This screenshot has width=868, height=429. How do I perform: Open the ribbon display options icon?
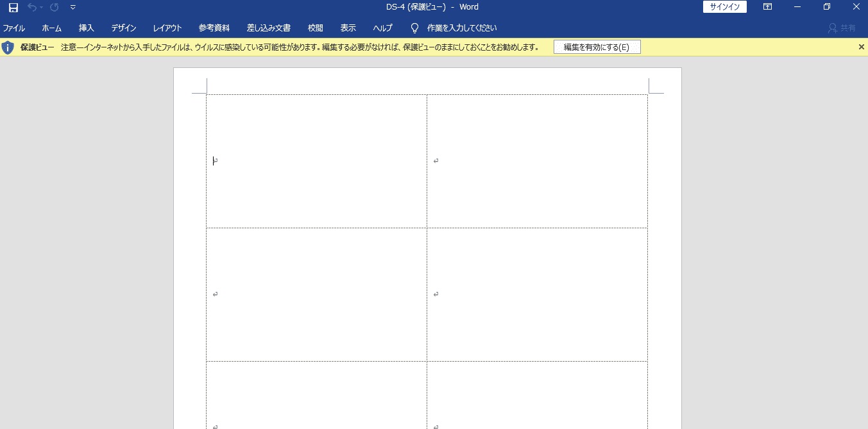[x=767, y=7]
